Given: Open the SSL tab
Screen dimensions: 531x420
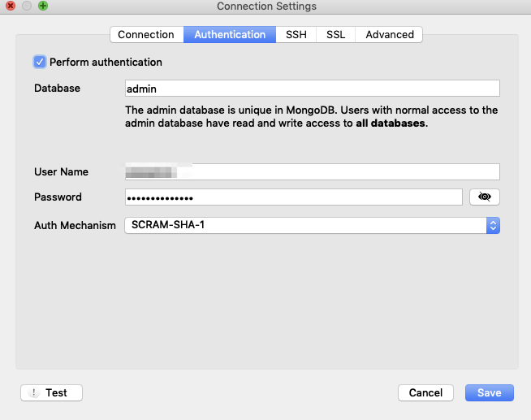Looking at the screenshot, I should [335, 35].
